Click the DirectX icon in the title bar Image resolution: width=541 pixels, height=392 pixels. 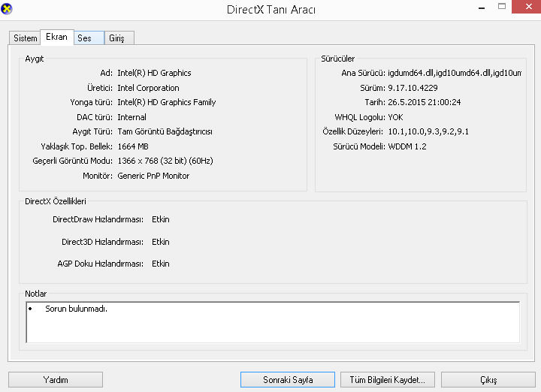tap(8, 9)
